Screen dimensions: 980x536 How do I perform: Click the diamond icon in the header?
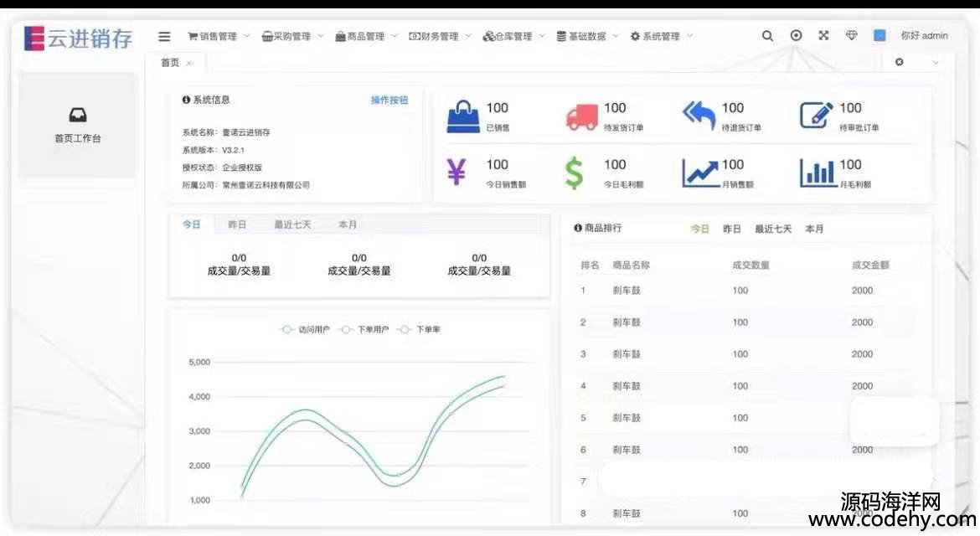tap(851, 36)
